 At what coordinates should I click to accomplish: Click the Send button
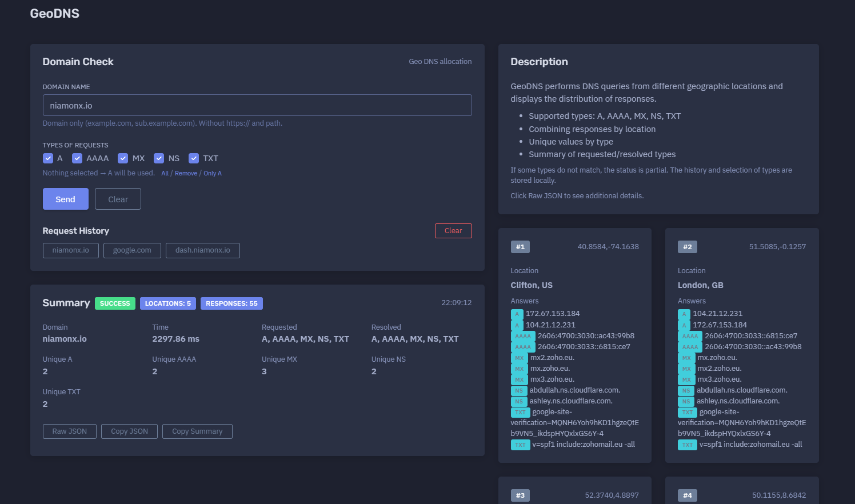click(x=66, y=199)
